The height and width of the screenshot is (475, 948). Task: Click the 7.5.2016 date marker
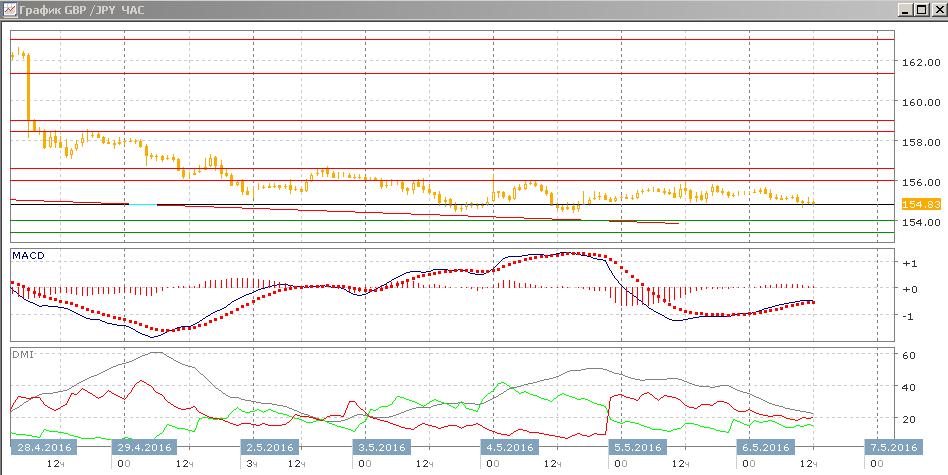(894, 447)
